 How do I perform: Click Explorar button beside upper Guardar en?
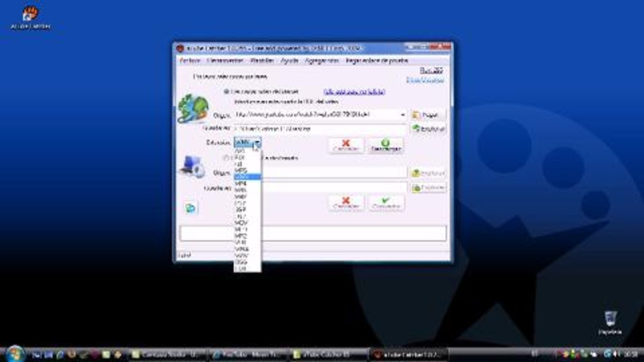tap(429, 129)
